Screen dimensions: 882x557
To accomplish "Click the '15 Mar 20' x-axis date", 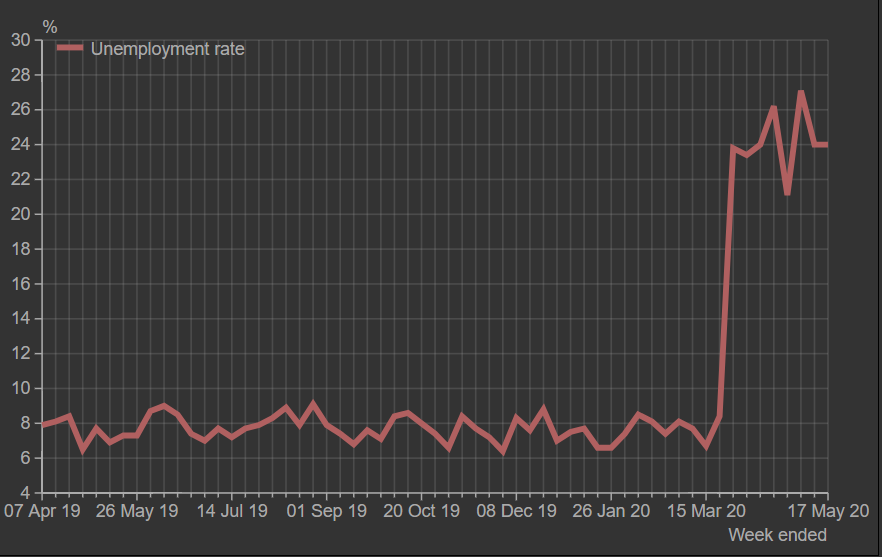I will click(x=706, y=511).
